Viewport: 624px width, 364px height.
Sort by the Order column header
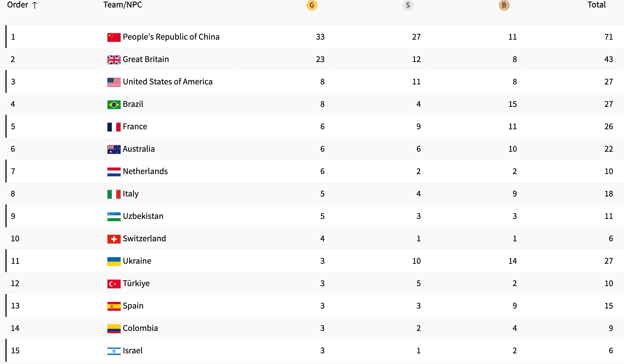[18, 5]
